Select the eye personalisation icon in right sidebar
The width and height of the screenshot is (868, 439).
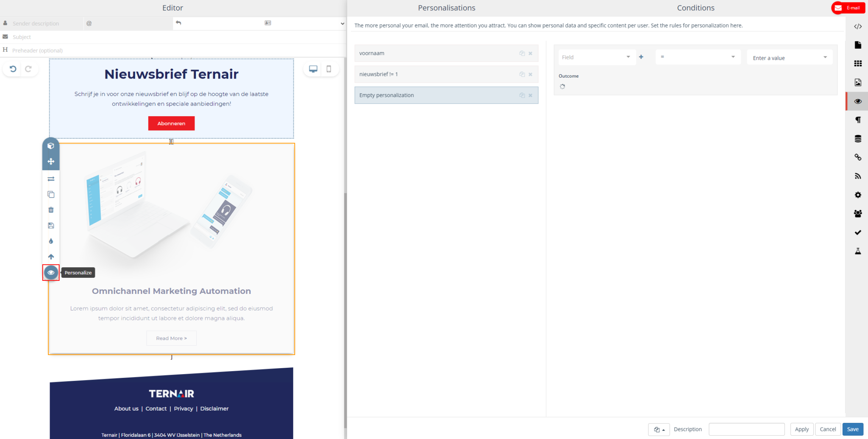(858, 101)
